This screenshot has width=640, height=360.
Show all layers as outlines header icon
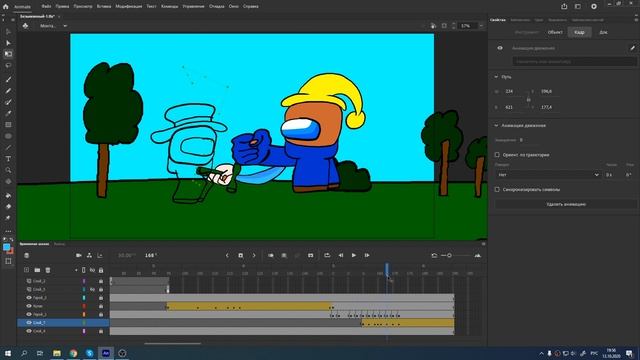84,270
